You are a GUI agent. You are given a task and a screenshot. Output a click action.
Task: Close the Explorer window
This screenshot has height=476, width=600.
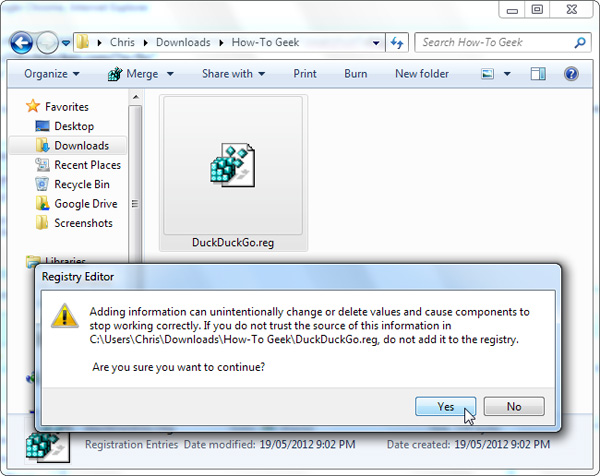[572, 10]
